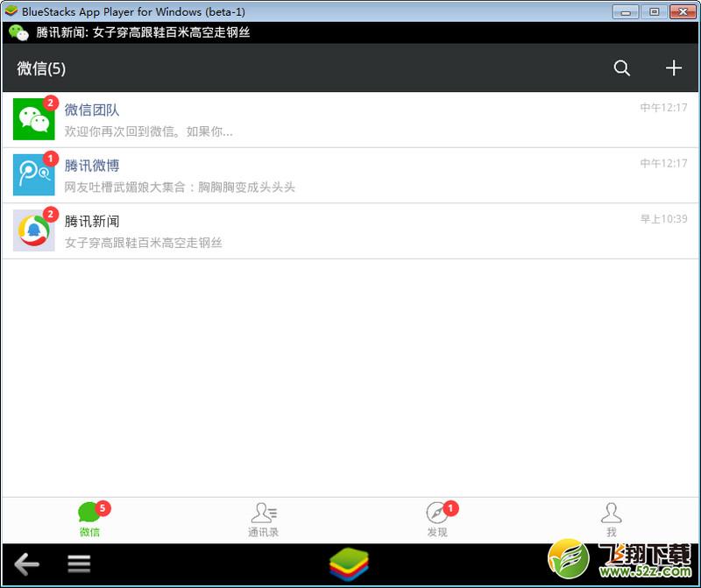Click the 微信(5) header title

pyautogui.click(x=41, y=68)
